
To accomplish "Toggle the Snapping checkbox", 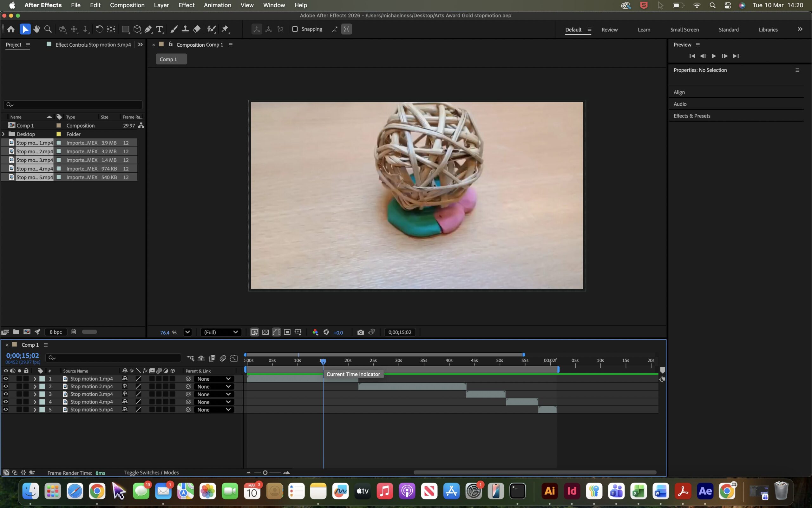I will (295, 29).
